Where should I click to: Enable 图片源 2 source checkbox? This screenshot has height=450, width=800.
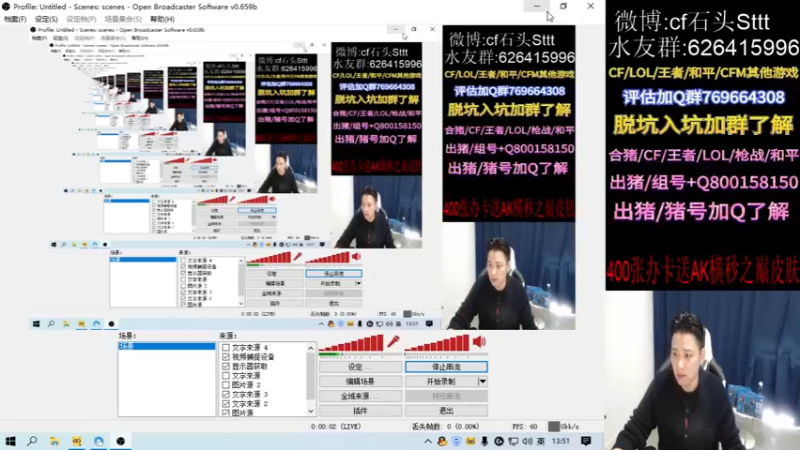click(226, 385)
